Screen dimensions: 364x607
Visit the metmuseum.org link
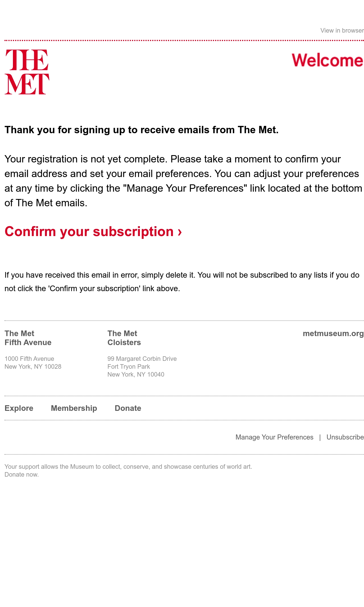333,333
